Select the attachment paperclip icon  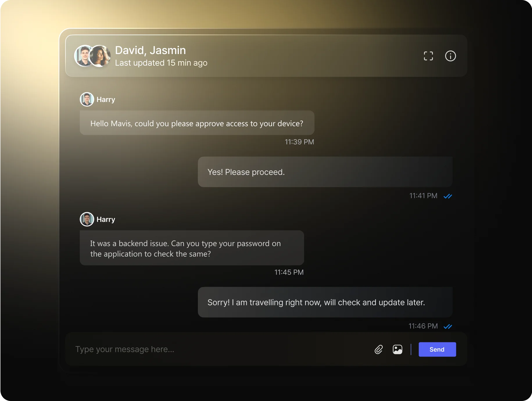coord(378,349)
